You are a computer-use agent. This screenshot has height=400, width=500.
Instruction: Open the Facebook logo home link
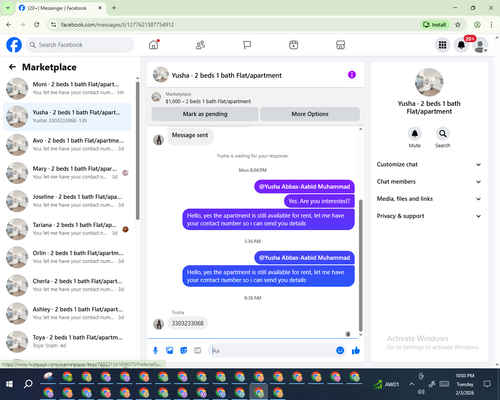click(14, 45)
